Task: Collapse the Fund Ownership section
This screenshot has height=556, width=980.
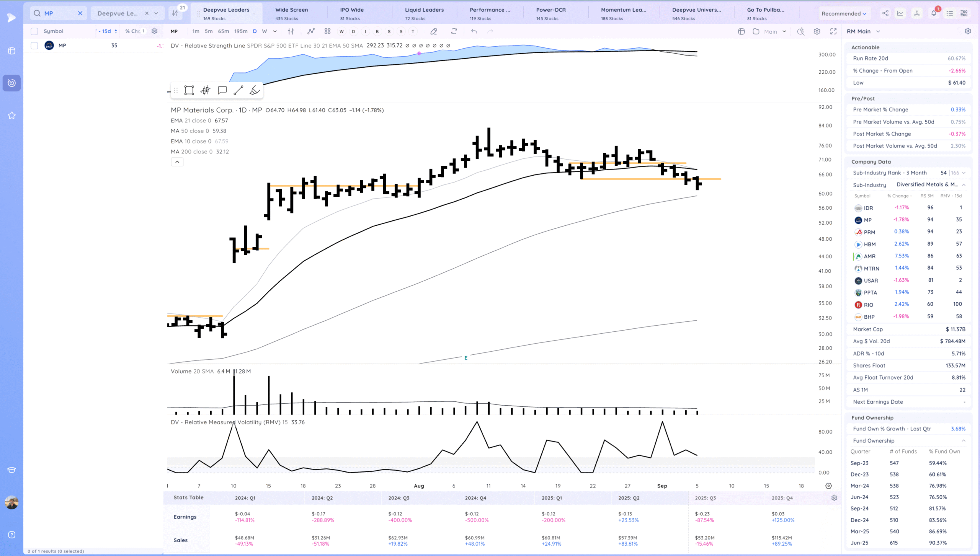Action: [964, 441]
